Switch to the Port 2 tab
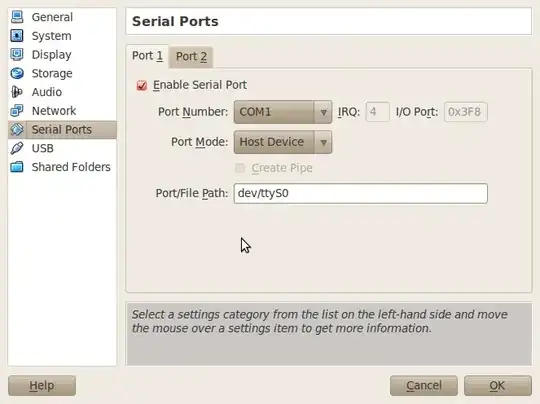 [191, 56]
